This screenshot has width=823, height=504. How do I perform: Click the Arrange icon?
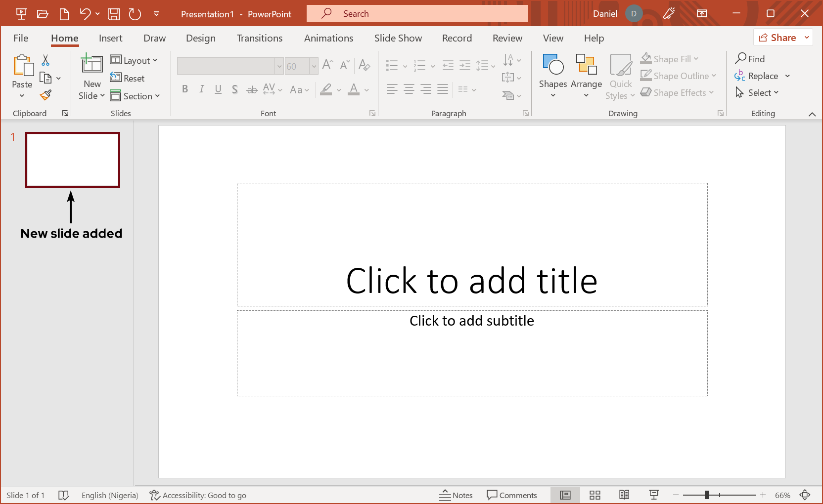(x=586, y=75)
